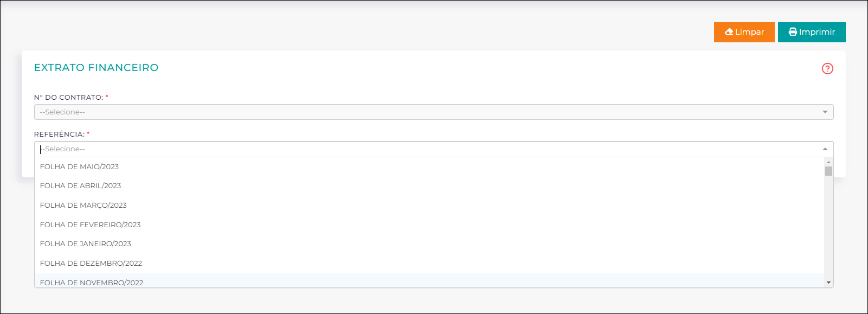Click the Nº do Contrato dropdown arrow
Screen dimensions: 868x314
pos(825,112)
